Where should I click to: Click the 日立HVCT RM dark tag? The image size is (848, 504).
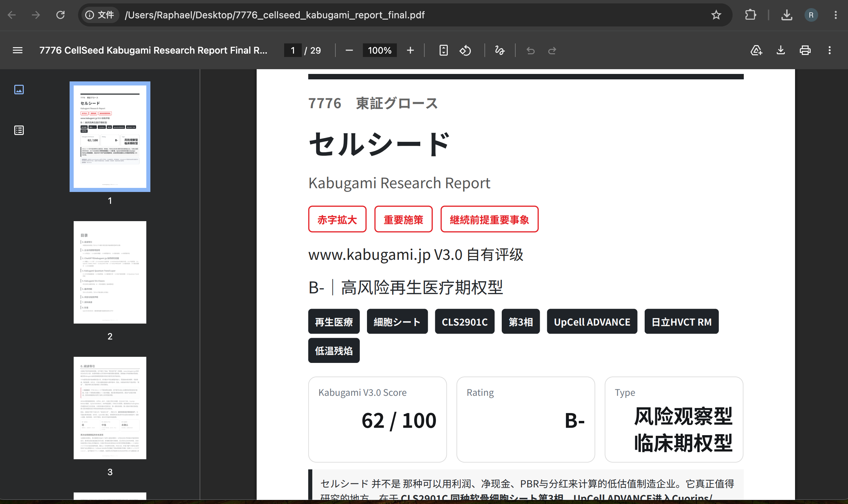pos(681,322)
